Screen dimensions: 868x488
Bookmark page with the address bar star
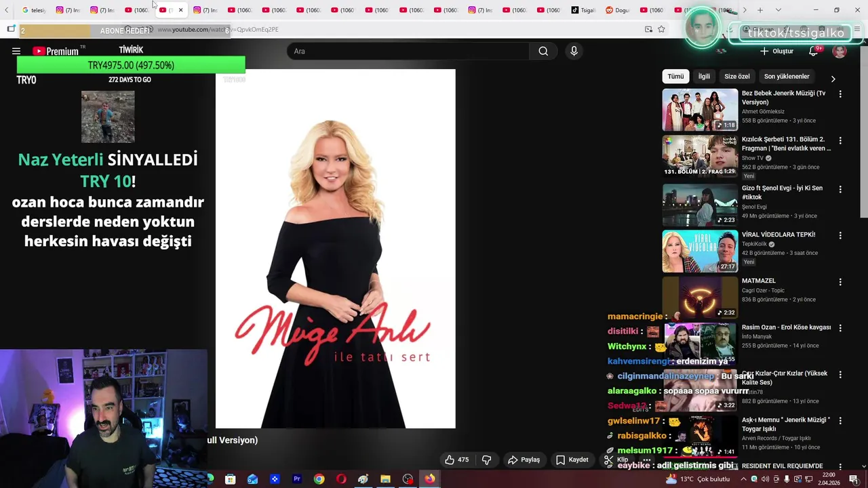pos(661,29)
